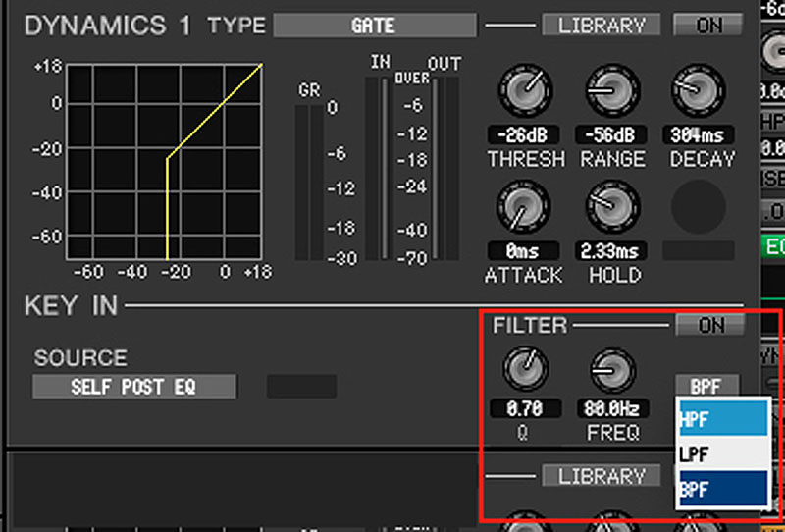Toggle the key-in FILTER ON button
The height and width of the screenshot is (532, 785).
click(709, 325)
